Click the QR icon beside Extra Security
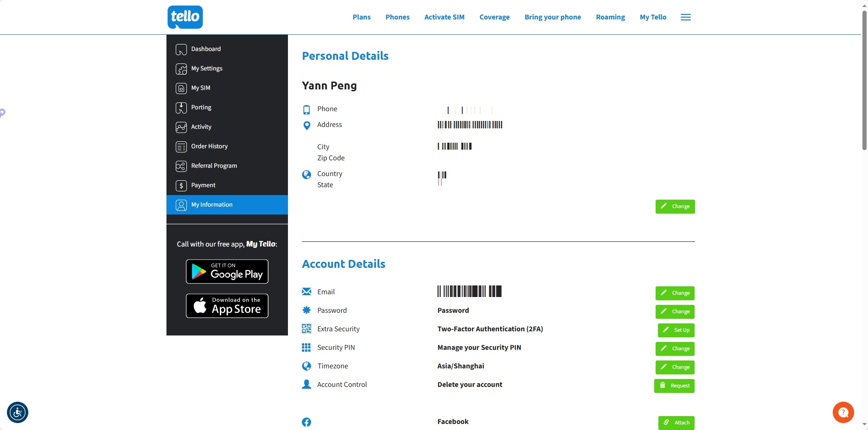Image resolution: width=868 pixels, height=430 pixels. [x=306, y=329]
